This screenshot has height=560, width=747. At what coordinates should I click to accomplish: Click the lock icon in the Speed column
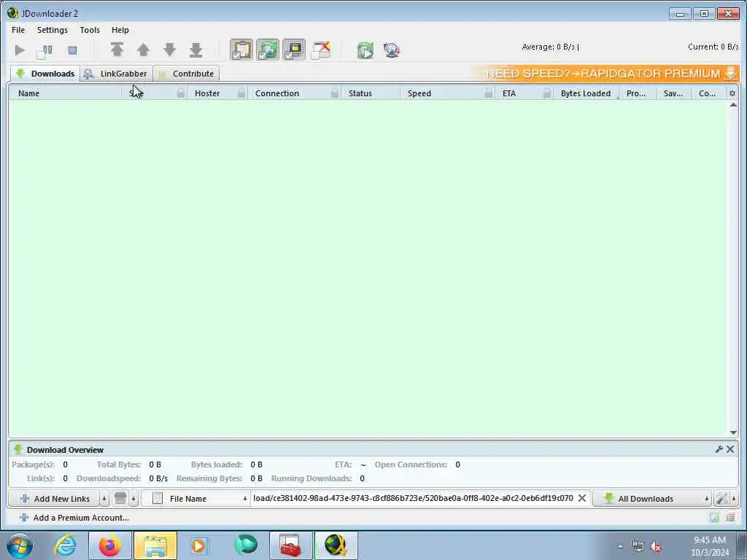point(488,93)
